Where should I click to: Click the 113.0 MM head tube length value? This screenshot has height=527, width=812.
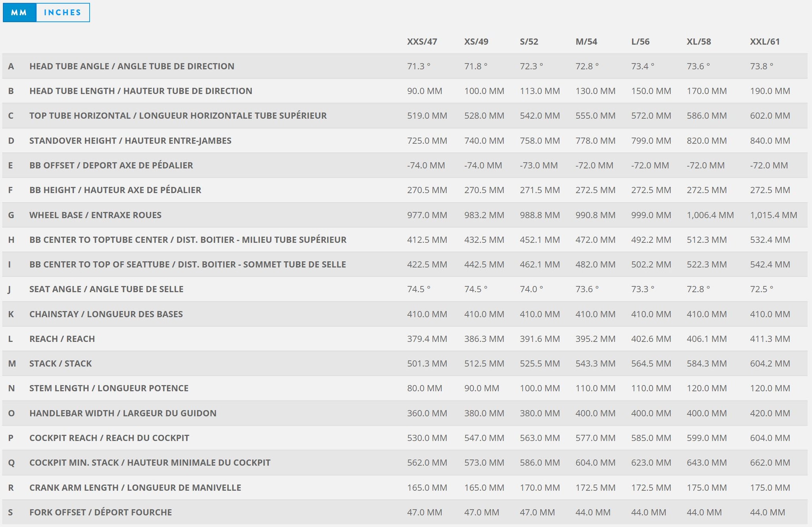tap(540, 91)
